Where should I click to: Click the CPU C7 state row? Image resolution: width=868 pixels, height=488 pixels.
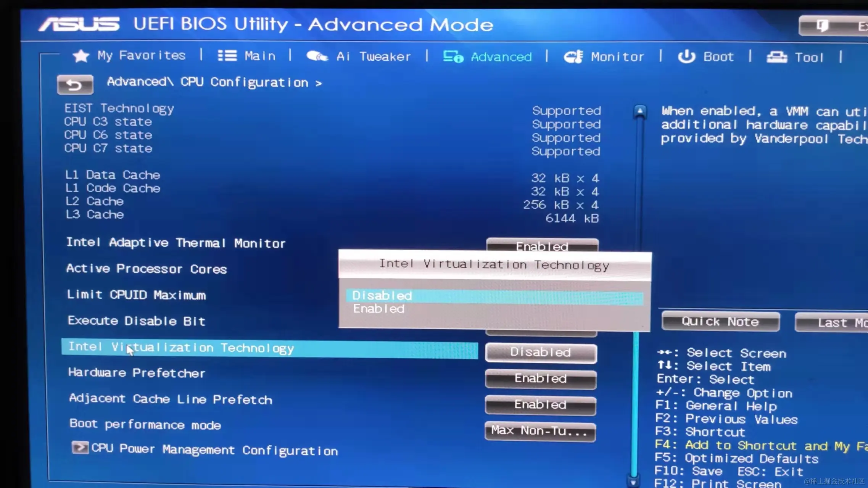tap(332, 149)
